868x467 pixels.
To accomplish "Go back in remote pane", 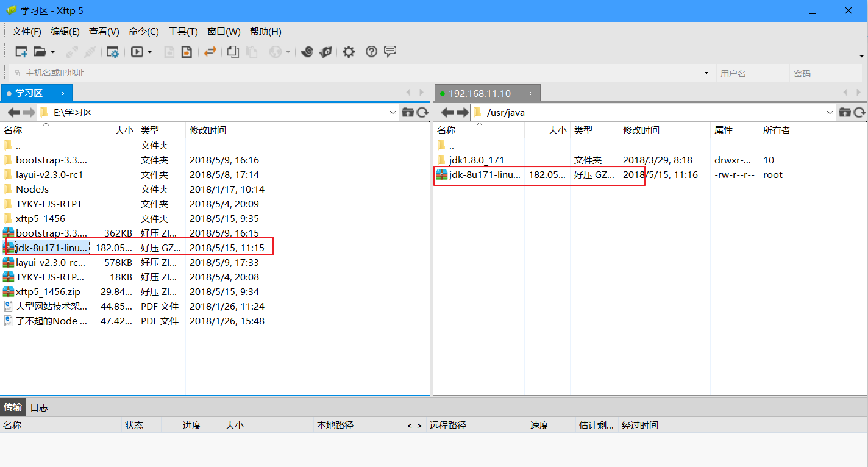I will pyautogui.click(x=447, y=112).
